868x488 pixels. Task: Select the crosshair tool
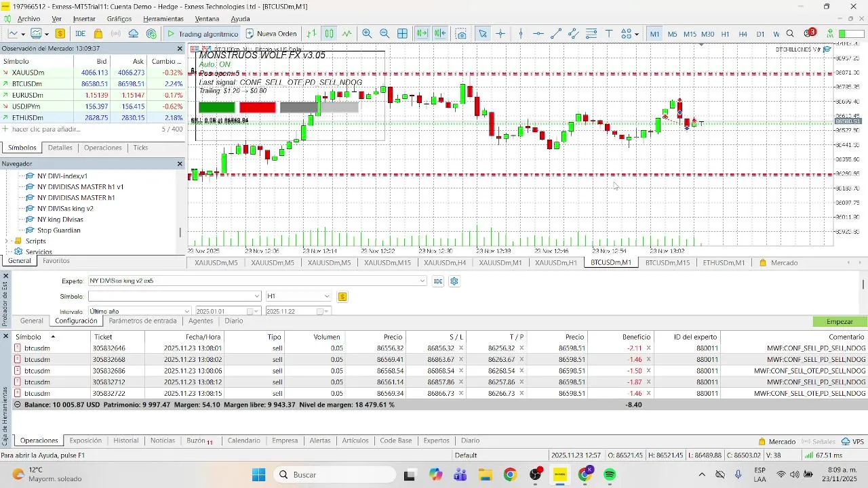coord(500,33)
